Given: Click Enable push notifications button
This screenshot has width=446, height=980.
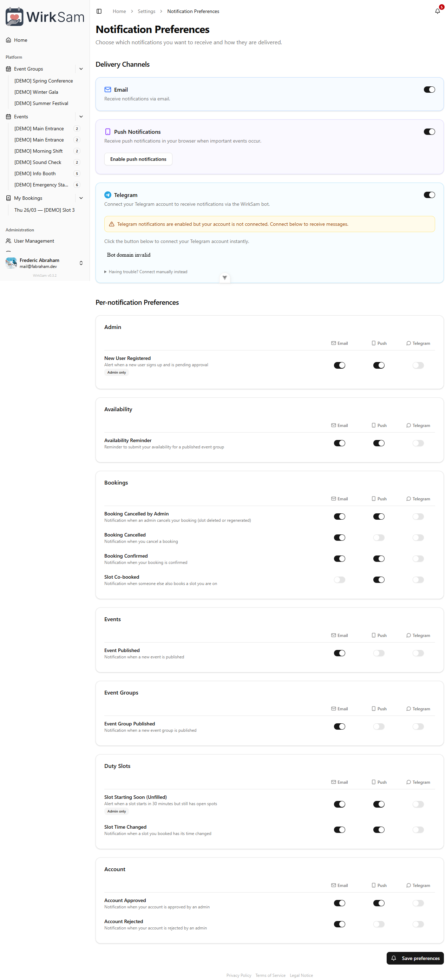Looking at the screenshot, I should point(138,159).
